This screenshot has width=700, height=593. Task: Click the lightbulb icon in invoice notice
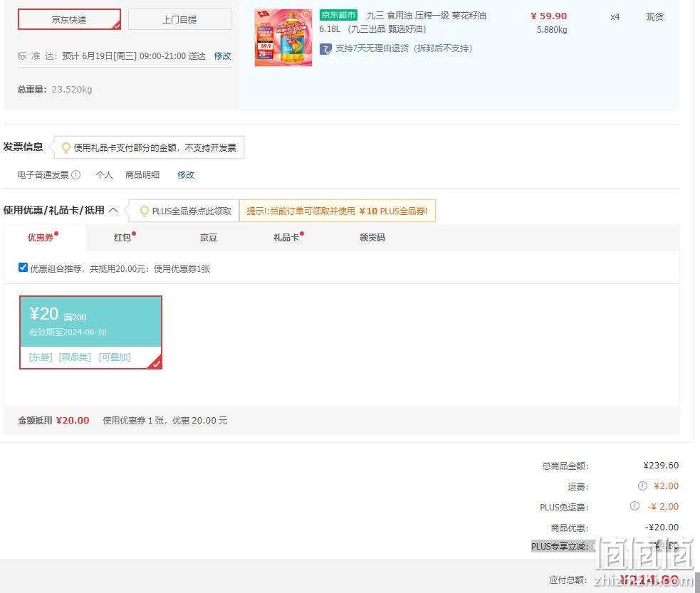pyautogui.click(x=66, y=147)
